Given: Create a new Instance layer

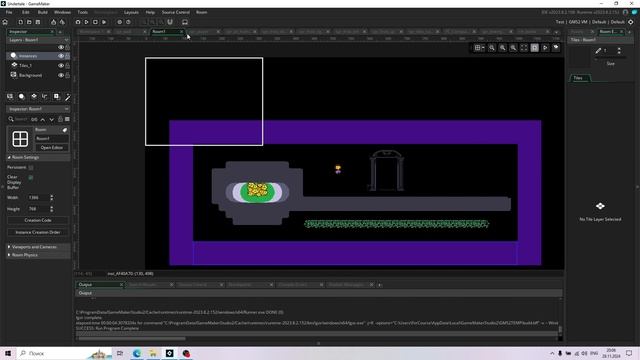Looking at the screenshot, I should 22,96.
